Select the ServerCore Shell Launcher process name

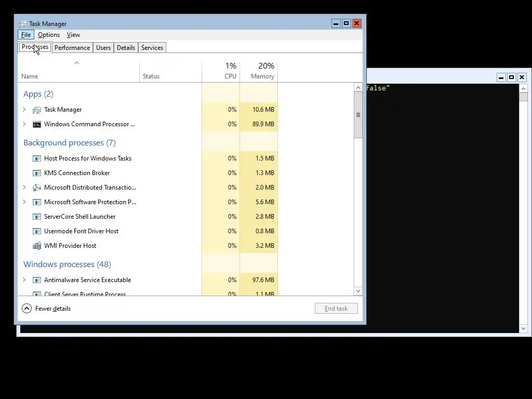point(79,217)
